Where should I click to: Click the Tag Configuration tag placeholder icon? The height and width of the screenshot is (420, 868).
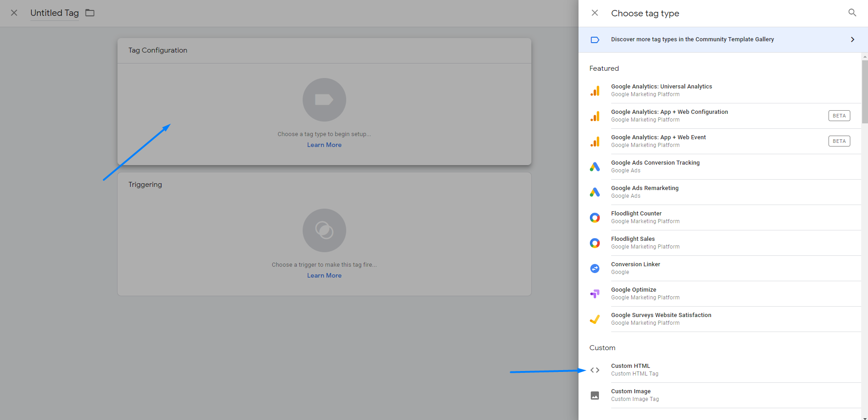tap(324, 100)
